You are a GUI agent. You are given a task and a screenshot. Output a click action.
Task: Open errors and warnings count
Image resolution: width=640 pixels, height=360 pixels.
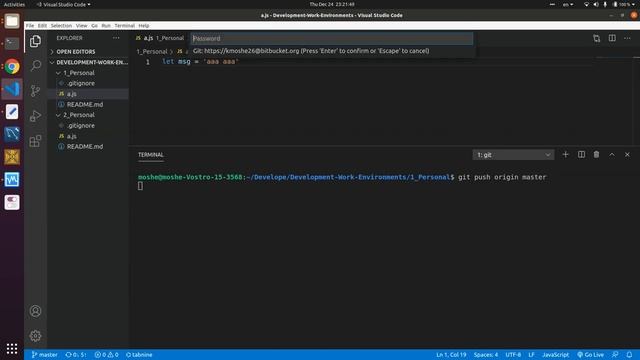click(107, 355)
